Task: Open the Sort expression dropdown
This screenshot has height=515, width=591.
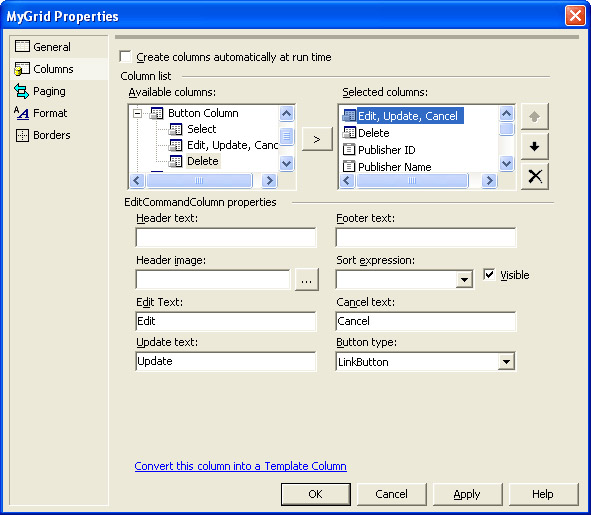Action: tap(464, 280)
